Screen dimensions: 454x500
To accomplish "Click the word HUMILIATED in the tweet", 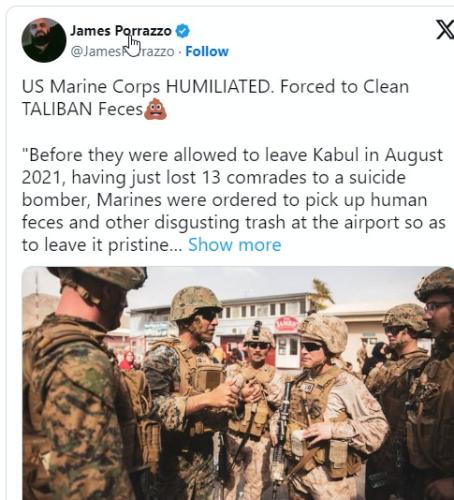I will (x=219, y=87).
